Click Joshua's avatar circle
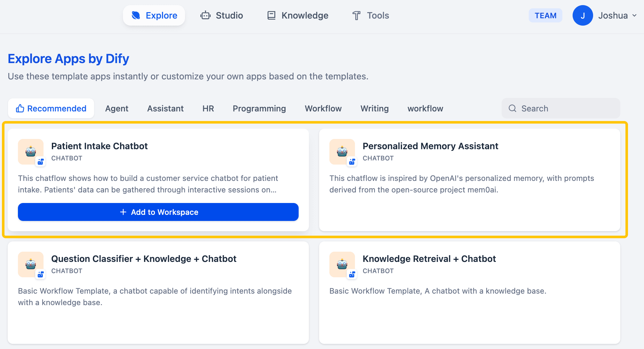The width and height of the screenshot is (644, 349). pos(583,15)
